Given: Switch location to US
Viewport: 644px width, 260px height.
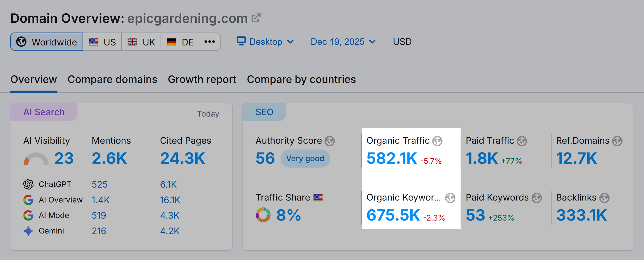Looking at the screenshot, I should (102, 42).
